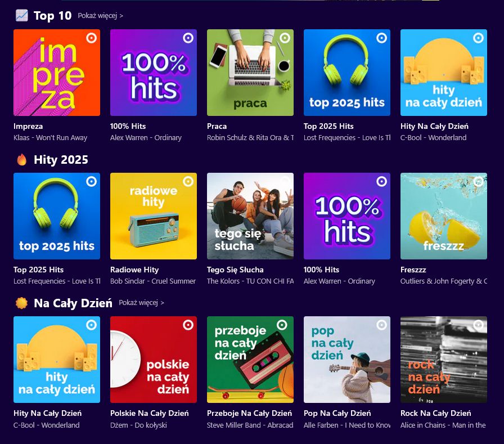Open the Top 10 section heading
Viewport: 504px width, 444px height.
click(x=52, y=16)
